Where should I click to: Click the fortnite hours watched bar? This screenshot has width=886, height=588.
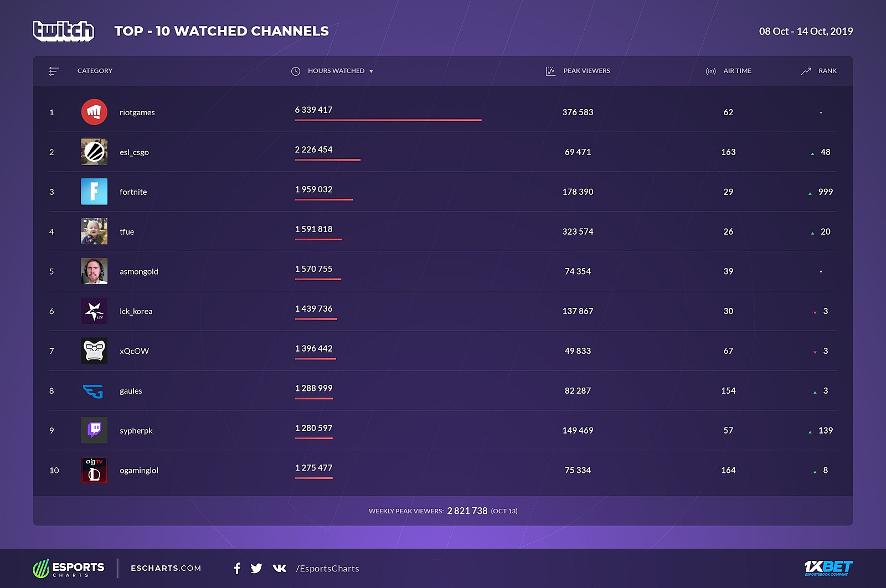tap(324, 199)
